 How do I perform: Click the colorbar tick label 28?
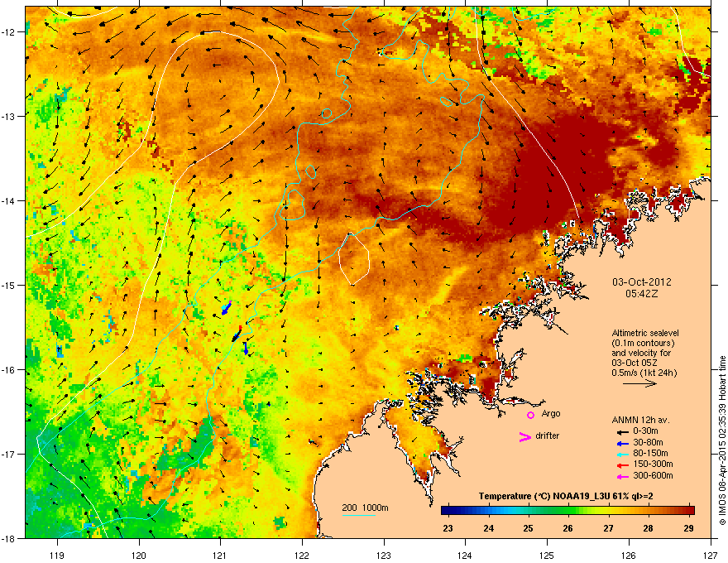(x=648, y=528)
